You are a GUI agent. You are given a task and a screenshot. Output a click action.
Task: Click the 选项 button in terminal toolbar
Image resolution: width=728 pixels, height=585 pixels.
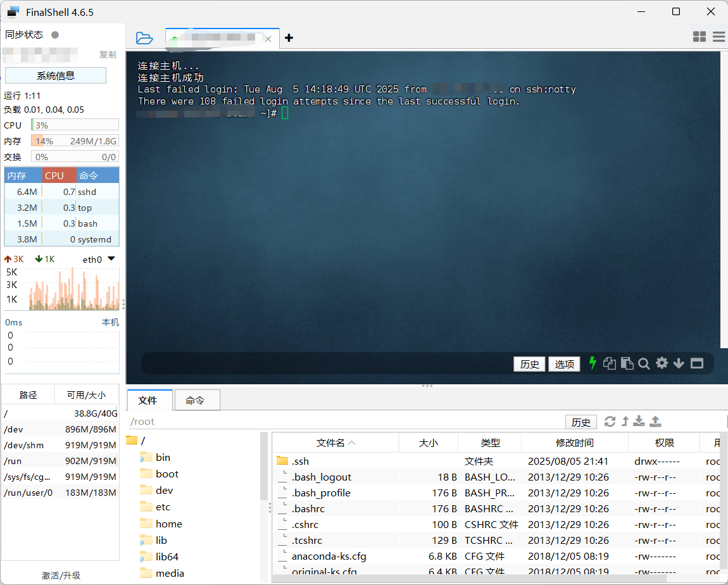(x=564, y=364)
